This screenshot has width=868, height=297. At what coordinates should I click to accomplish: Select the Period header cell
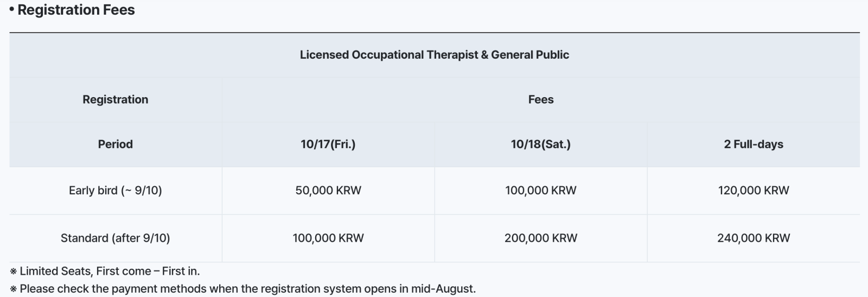(116, 144)
